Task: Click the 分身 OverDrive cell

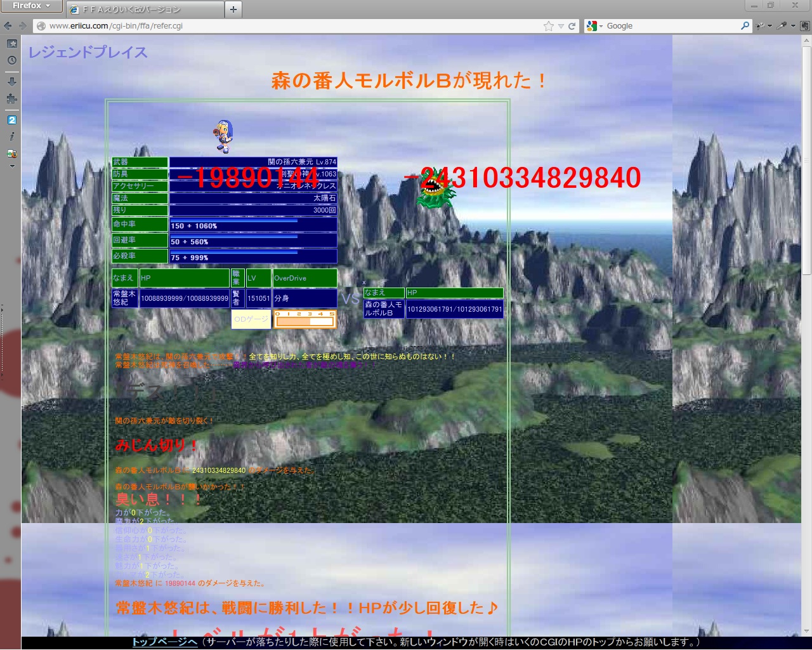Action: (x=305, y=298)
